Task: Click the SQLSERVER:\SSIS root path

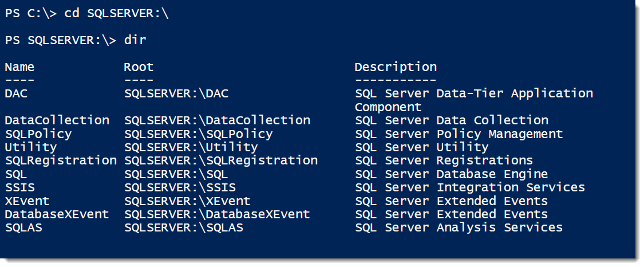Action: pyautogui.click(x=180, y=188)
